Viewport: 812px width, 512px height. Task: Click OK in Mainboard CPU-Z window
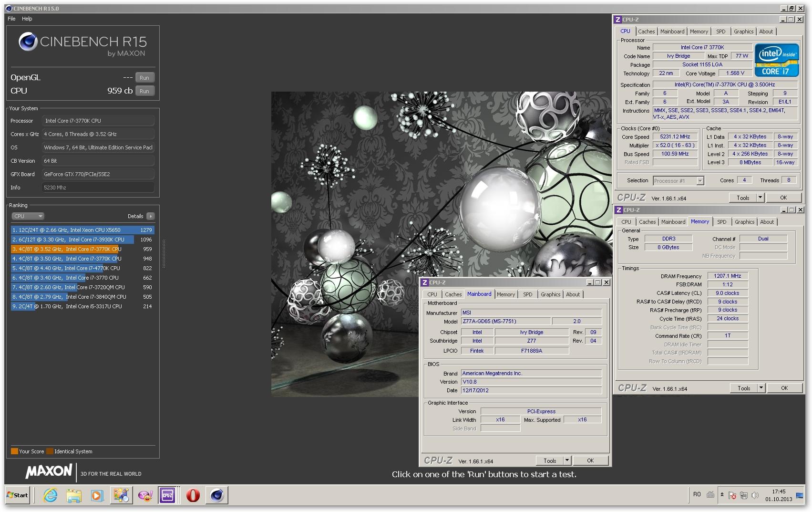(x=590, y=461)
